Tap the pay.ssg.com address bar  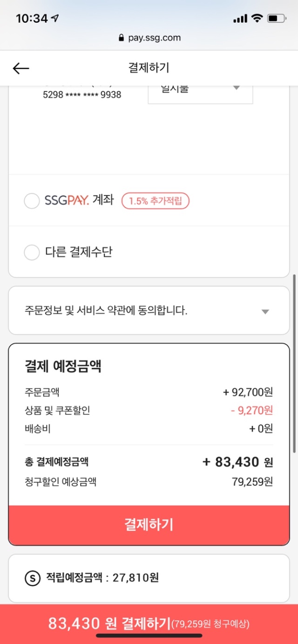(x=149, y=38)
